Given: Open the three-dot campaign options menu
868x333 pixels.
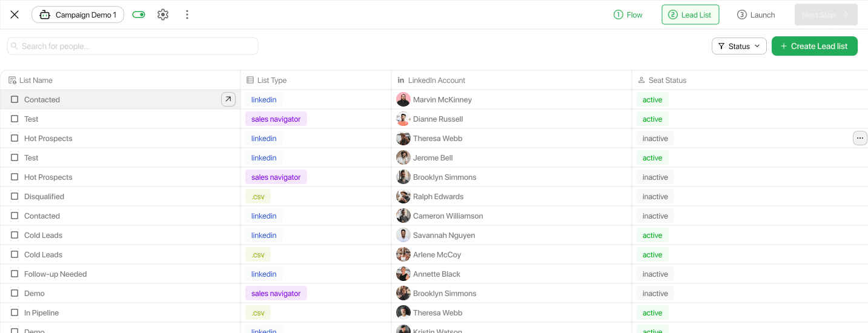Looking at the screenshot, I should 187,15.
